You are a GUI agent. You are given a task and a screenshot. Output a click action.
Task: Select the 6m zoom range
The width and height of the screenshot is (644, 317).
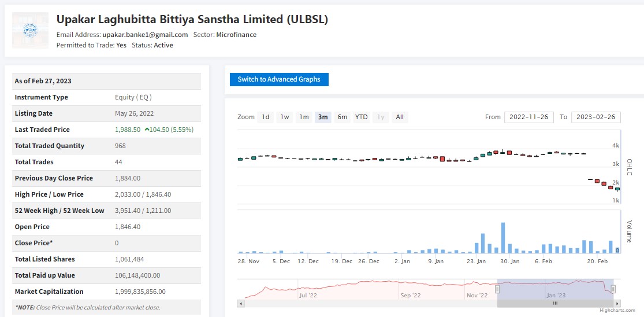[x=342, y=117]
